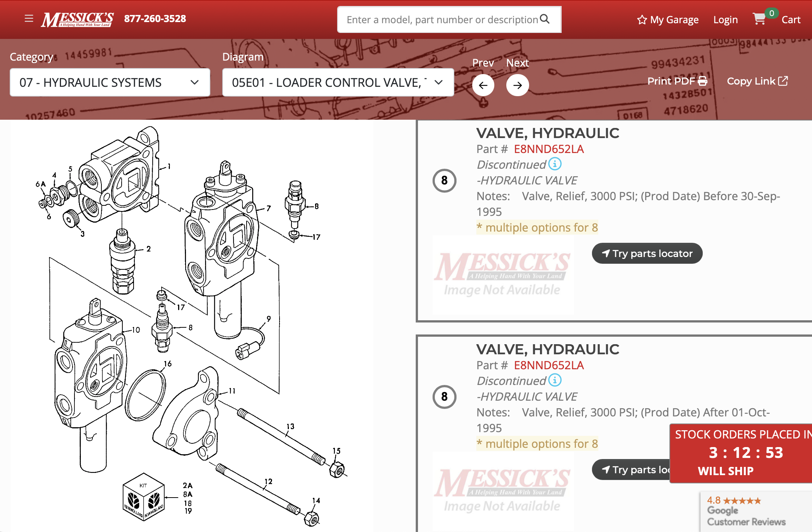Image resolution: width=812 pixels, height=532 pixels.
Task: Click callout 10 in the diagram
Action: [x=136, y=330]
